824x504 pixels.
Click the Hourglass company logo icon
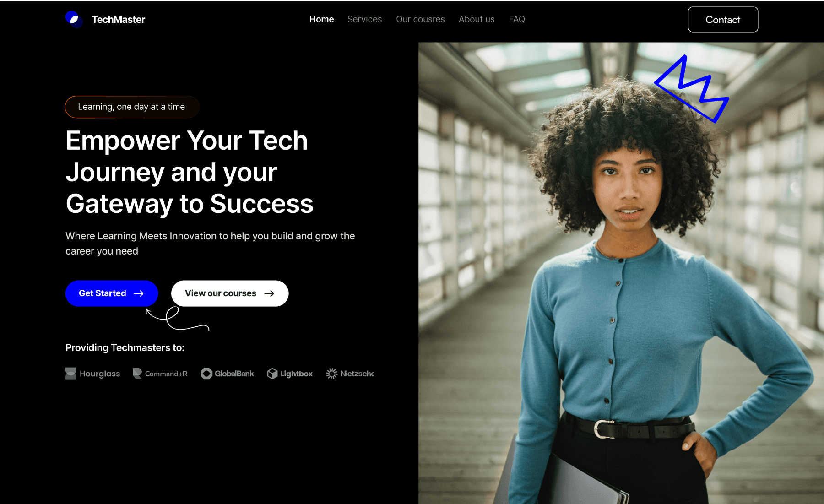(x=71, y=374)
